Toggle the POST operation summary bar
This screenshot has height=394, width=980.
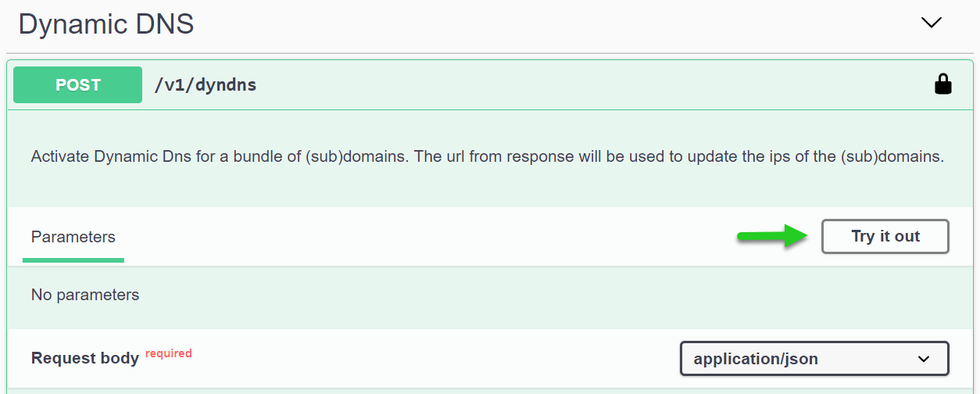coord(547,85)
